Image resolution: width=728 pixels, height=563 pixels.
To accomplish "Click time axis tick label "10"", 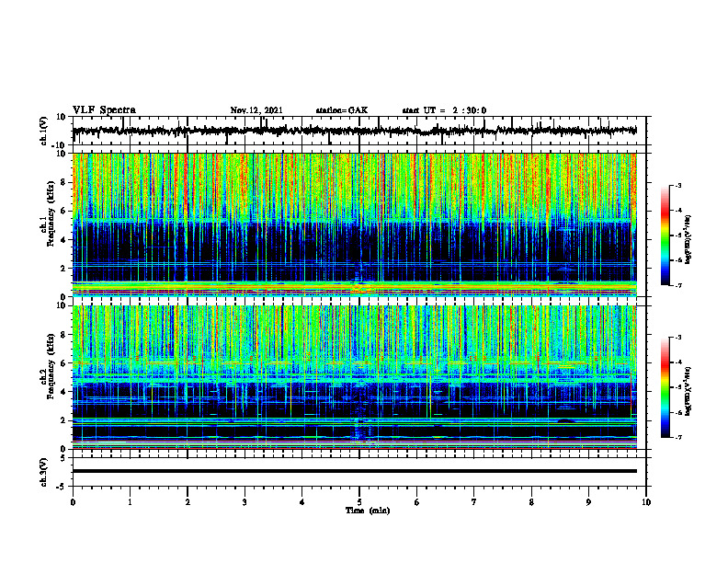I will (x=646, y=502).
